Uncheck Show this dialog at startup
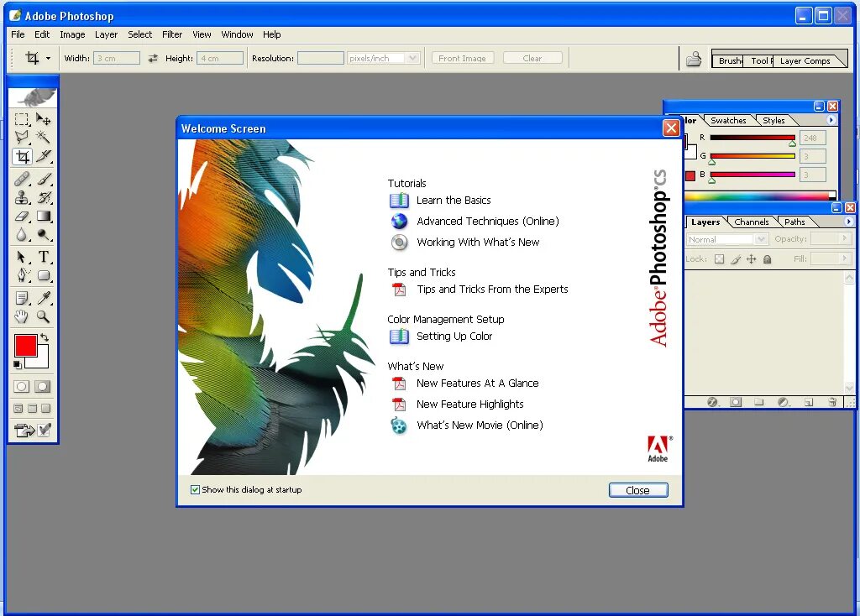Screen dimensions: 860x616 click(x=195, y=489)
